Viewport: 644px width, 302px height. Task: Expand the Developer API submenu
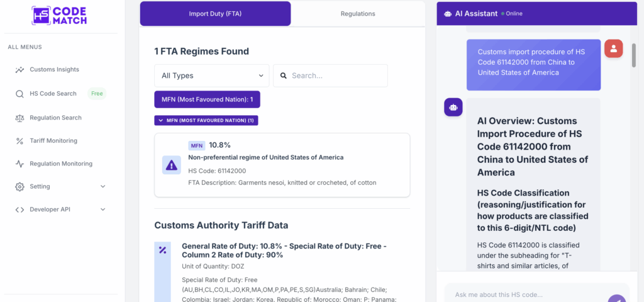103,210
